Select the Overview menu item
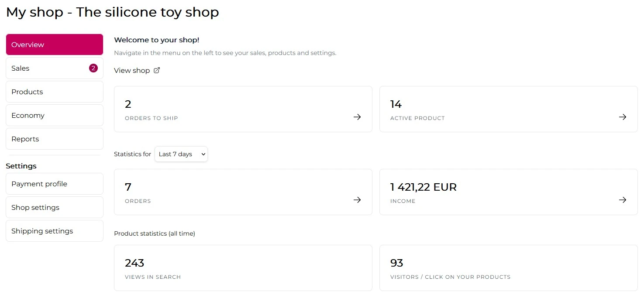This screenshot has height=298, width=644. [55, 45]
